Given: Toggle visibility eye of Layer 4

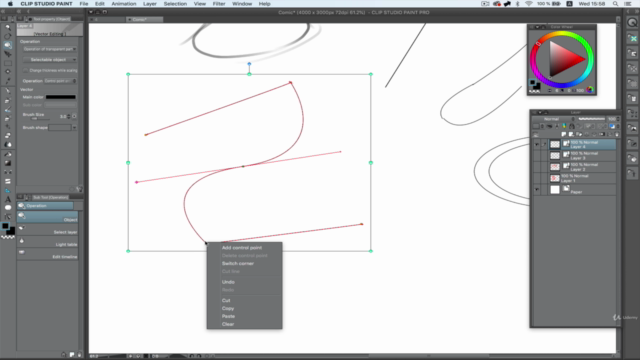Looking at the screenshot, I should tap(537, 144).
